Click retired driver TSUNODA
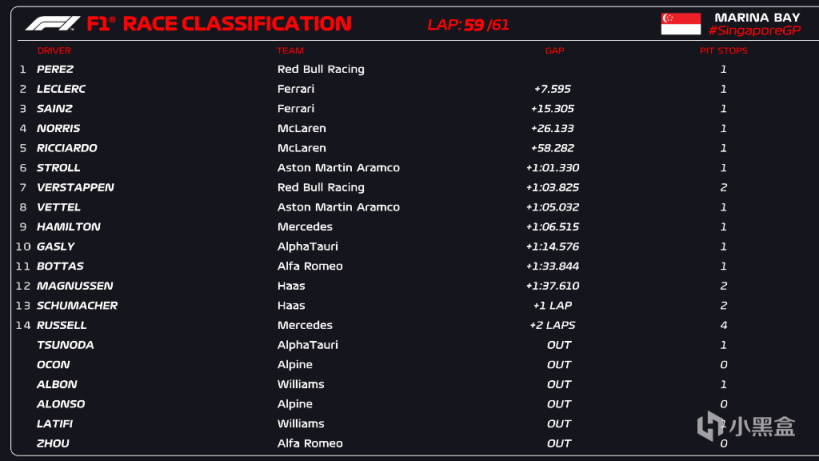 coord(64,345)
